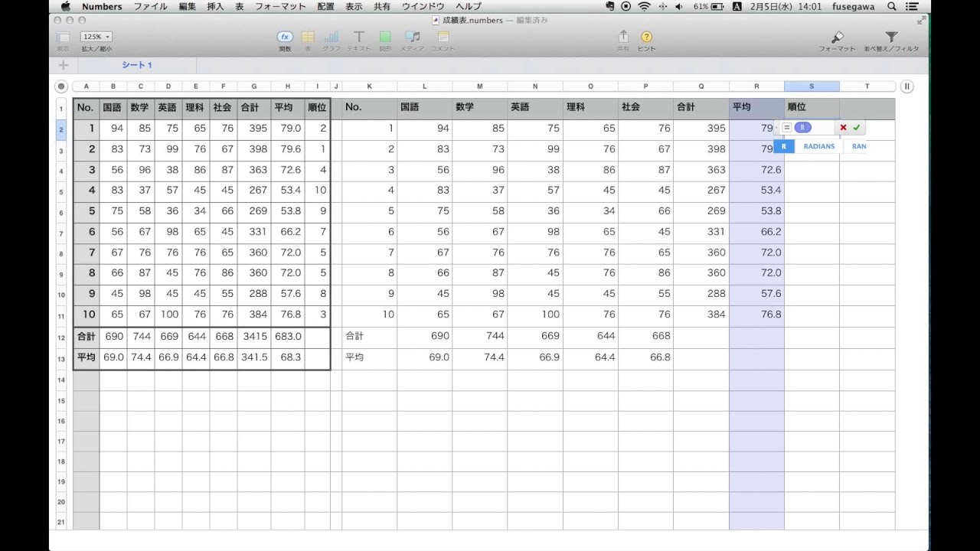Image resolution: width=980 pixels, height=551 pixels.
Task: Select row 12 header
Action: pyautogui.click(x=61, y=337)
